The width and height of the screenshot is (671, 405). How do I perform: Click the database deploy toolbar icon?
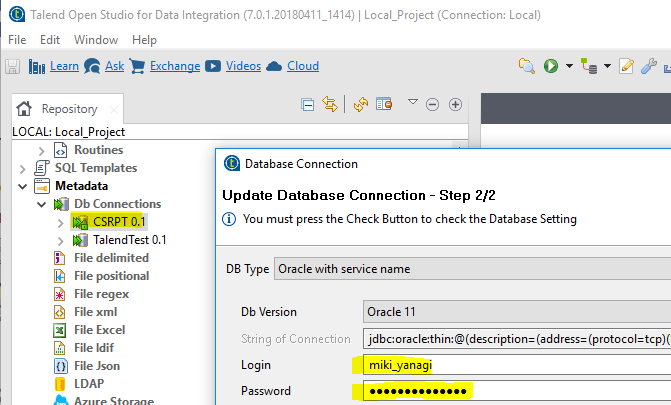(x=589, y=66)
